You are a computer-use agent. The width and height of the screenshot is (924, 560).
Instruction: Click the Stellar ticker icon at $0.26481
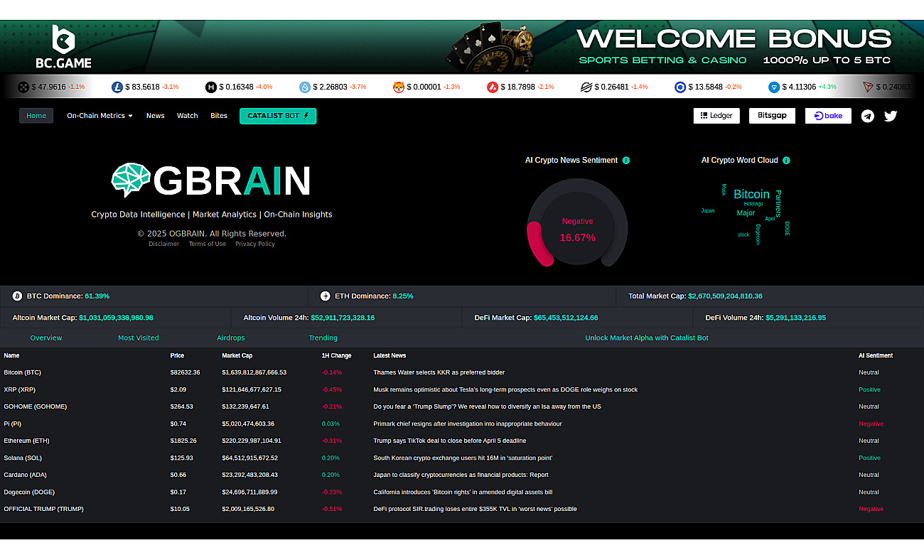(586, 87)
